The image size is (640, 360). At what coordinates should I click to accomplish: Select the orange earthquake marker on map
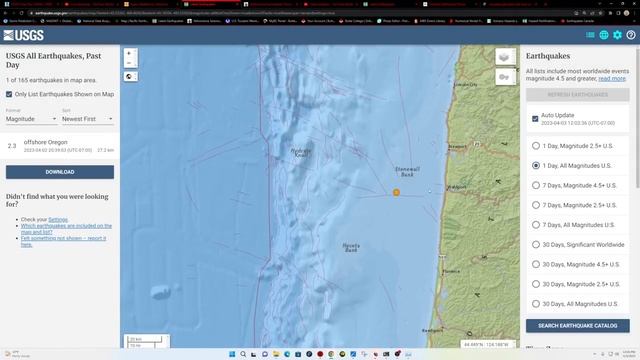point(396,192)
